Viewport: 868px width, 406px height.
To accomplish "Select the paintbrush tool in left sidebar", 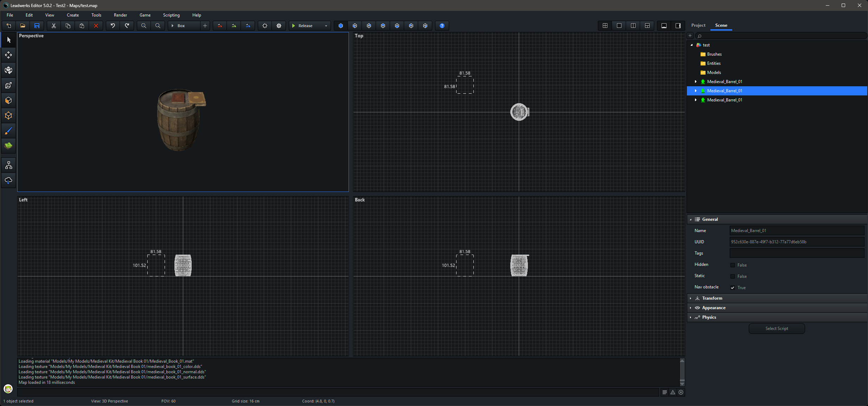I will coord(8,131).
